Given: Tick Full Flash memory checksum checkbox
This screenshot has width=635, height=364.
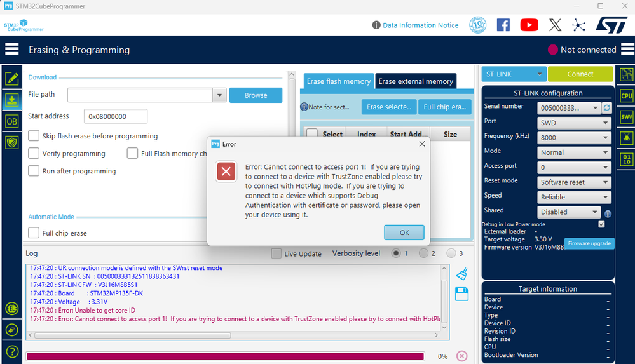Looking at the screenshot, I should pos(132,153).
